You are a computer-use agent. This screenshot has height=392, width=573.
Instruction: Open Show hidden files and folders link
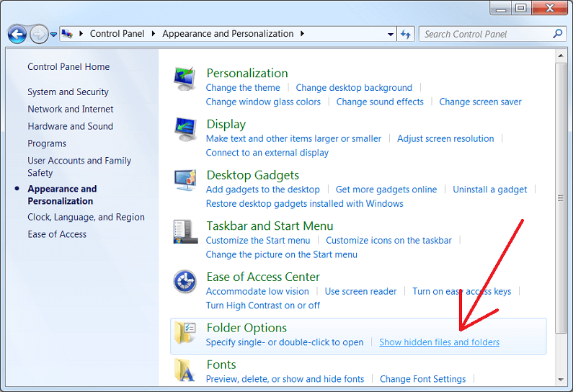point(439,342)
